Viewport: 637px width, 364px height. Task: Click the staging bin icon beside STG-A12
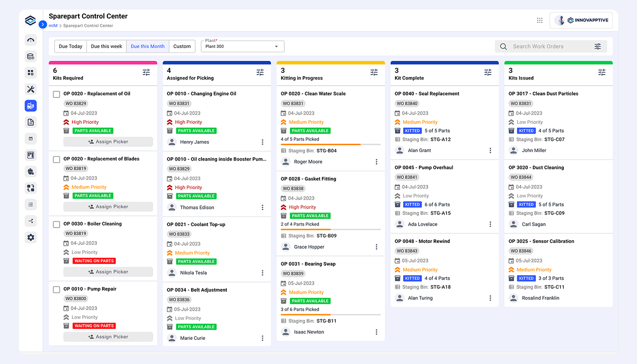398,140
